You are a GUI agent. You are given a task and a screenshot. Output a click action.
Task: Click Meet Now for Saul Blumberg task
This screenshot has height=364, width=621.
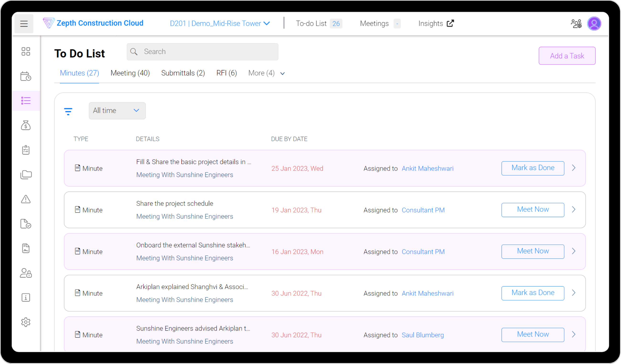coord(533,335)
